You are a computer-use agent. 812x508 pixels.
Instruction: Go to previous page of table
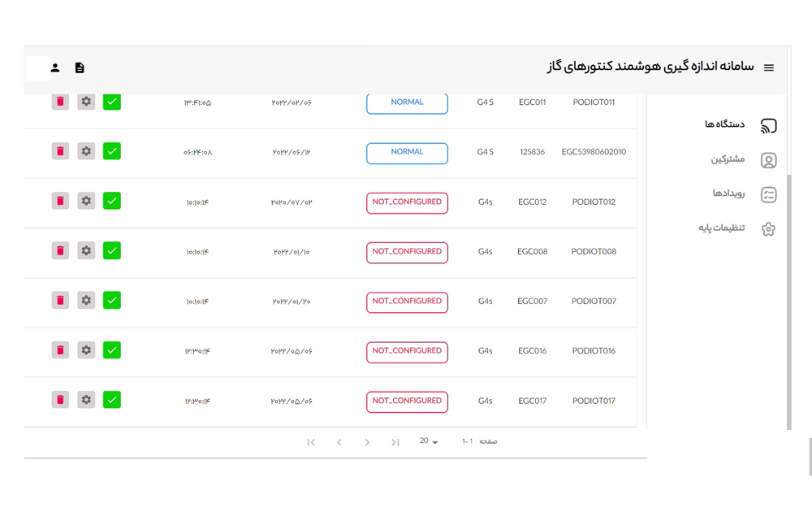click(339, 442)
